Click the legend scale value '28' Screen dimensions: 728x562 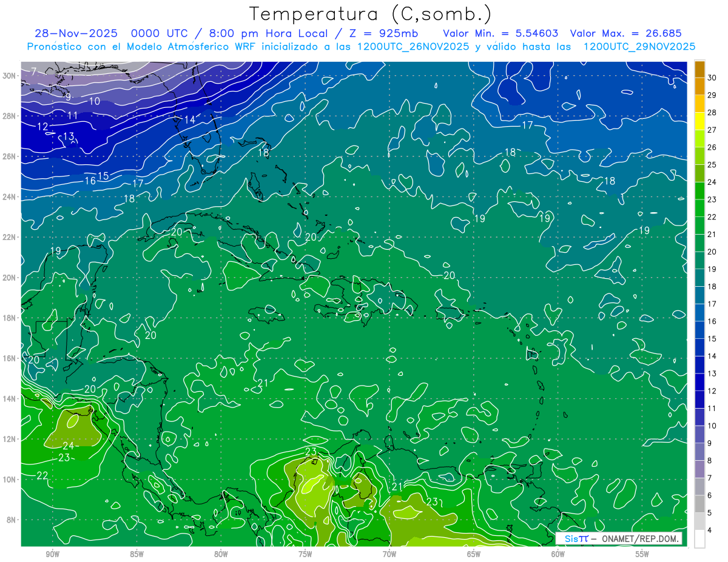point(712,113)
